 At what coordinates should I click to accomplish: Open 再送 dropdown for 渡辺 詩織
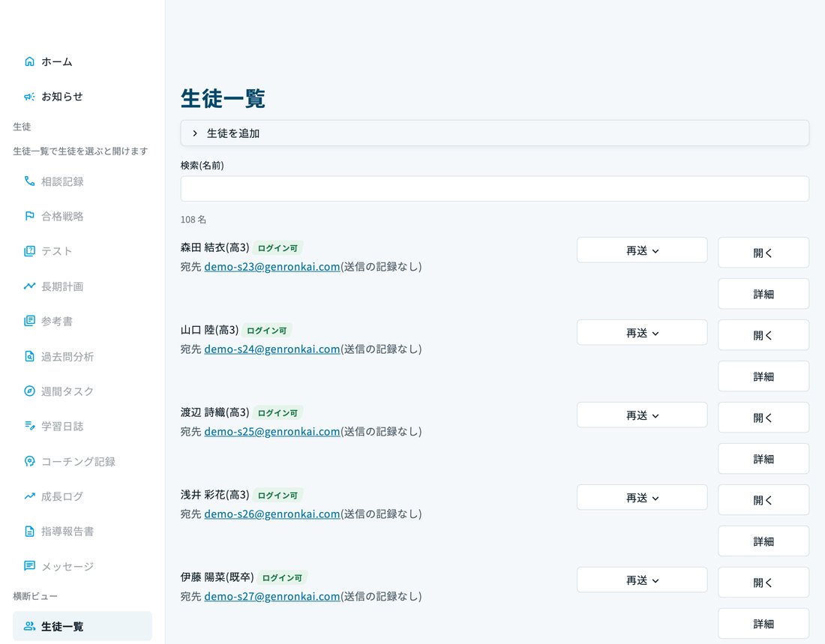point(642,415)
